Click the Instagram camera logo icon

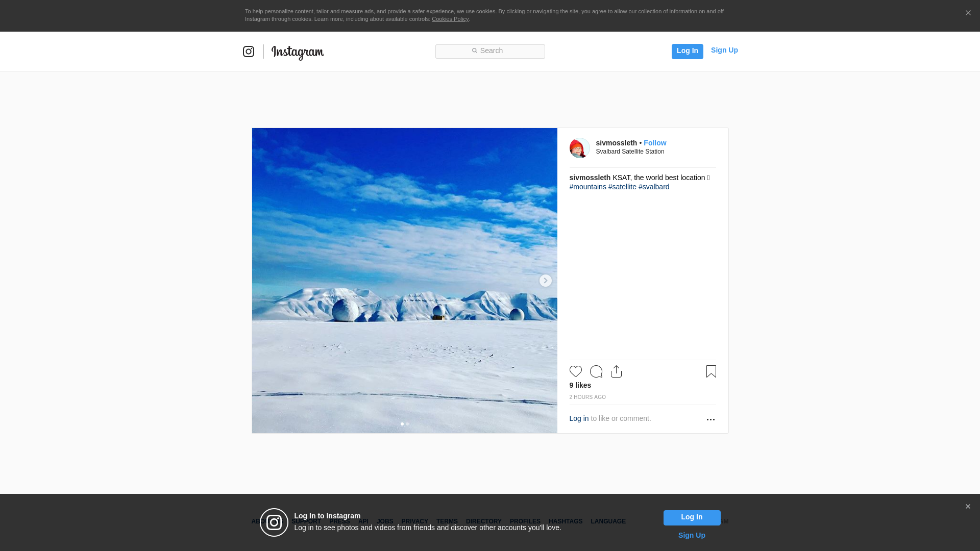click(249, 52)
